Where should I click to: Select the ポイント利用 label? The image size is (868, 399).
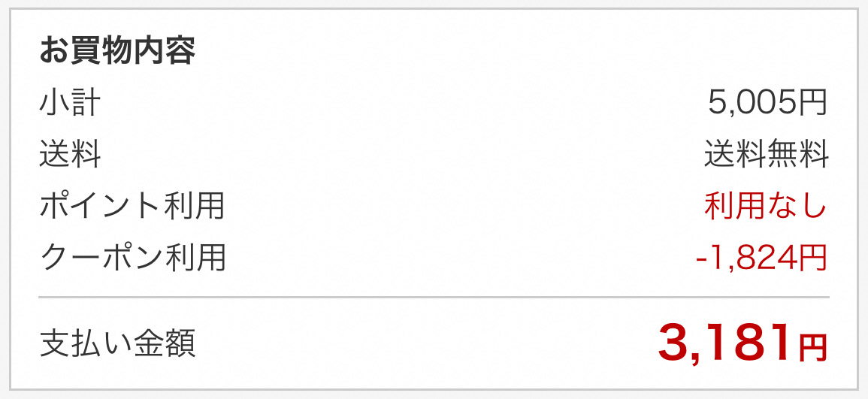[132, 207]
